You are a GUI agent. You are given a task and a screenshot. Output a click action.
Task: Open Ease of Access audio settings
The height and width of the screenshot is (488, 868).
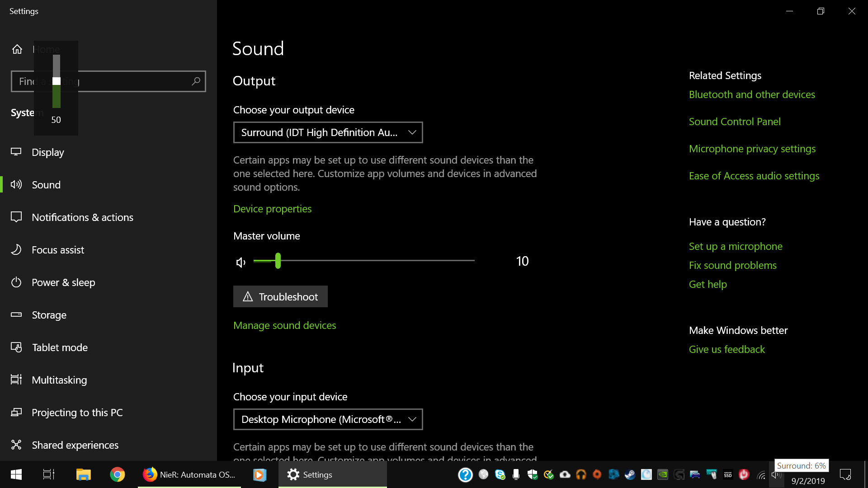(754, 176)
